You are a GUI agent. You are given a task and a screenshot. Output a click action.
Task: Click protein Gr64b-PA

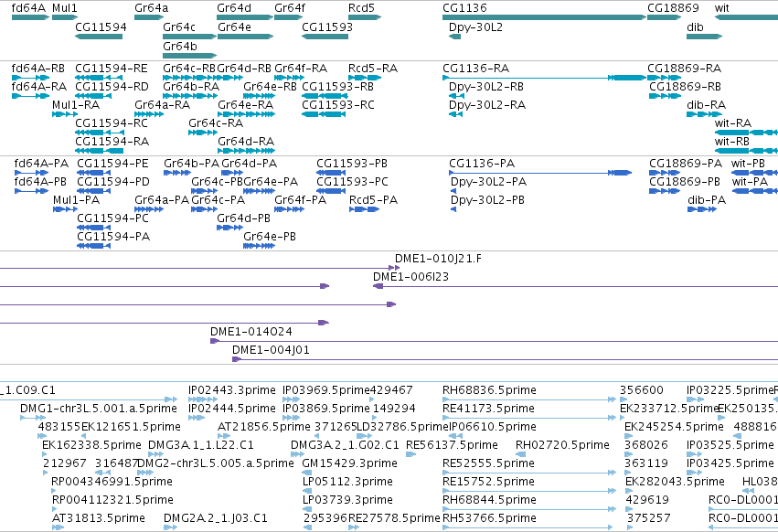(191, 164)
